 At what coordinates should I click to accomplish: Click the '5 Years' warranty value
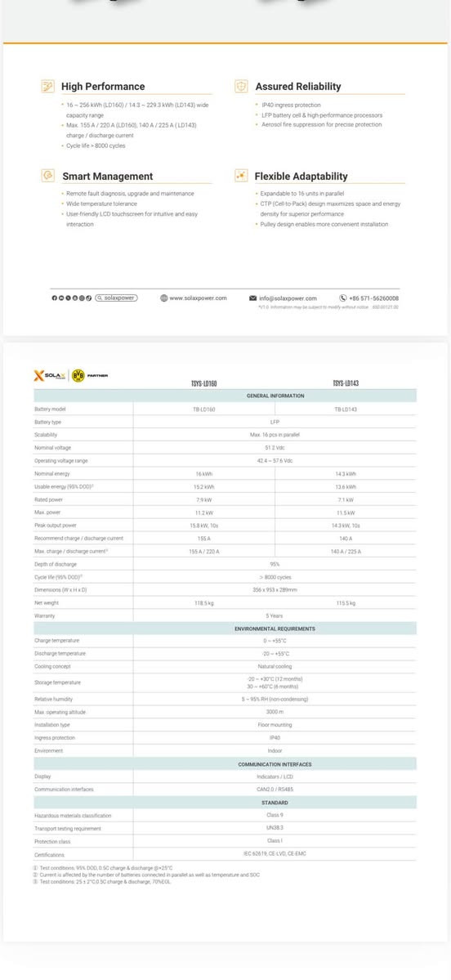(x=275, y=615)
